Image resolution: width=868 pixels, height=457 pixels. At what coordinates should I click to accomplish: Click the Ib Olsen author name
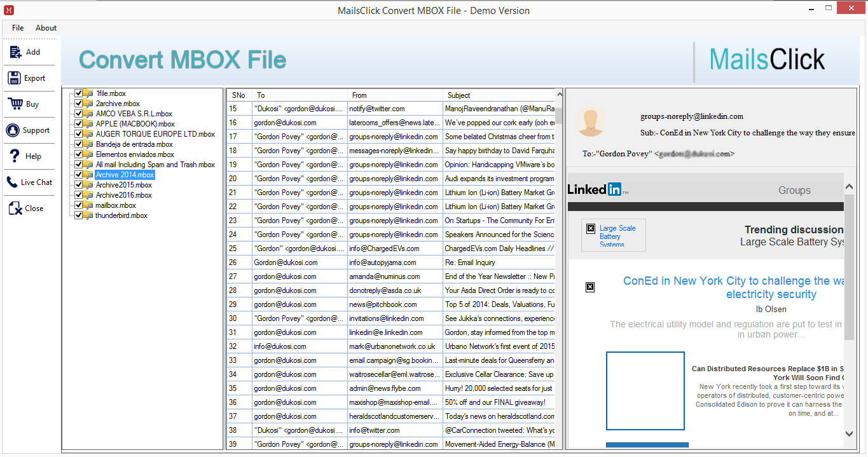(771, 310)
